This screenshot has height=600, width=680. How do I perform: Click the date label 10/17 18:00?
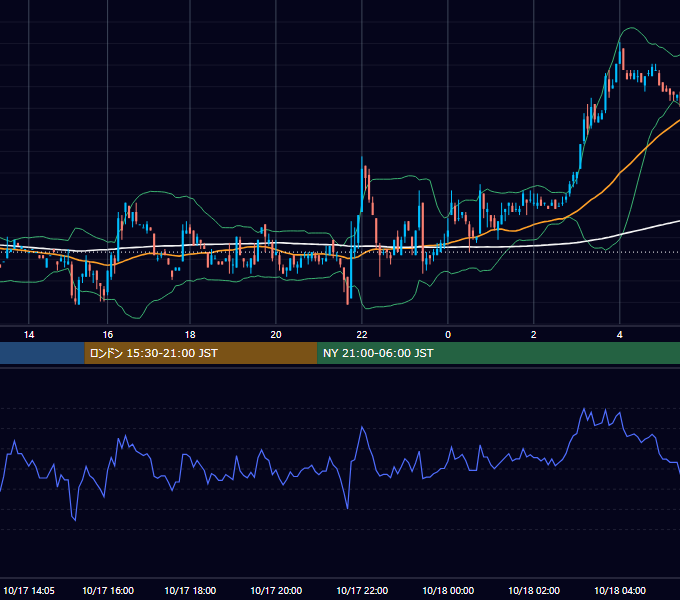coord(190,590)
